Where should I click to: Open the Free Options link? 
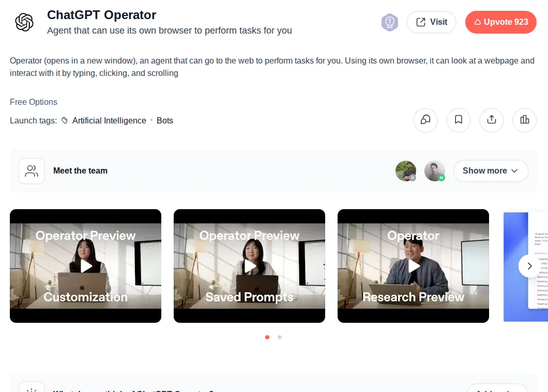point(33,102)
